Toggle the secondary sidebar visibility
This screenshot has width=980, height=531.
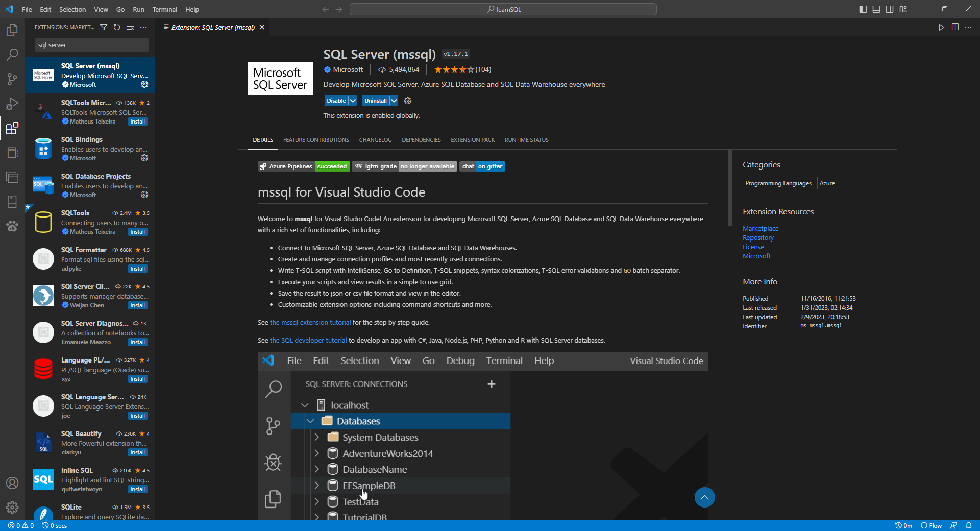[x=890, y=9]
